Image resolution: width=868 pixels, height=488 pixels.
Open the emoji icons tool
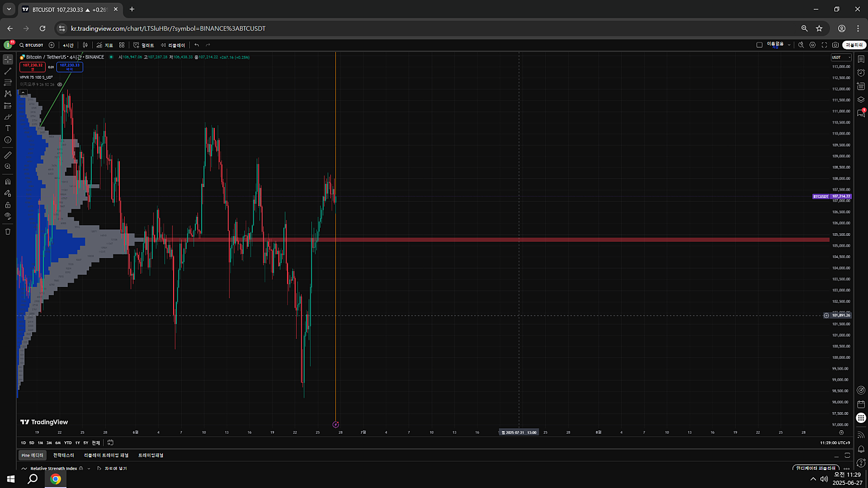(8, 140)
